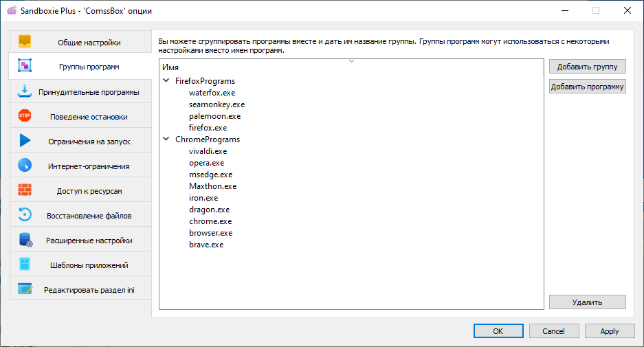This screenshot has width=644, height=347.
Task: Click the globe Internet restrictions icon
Action: 25,165
